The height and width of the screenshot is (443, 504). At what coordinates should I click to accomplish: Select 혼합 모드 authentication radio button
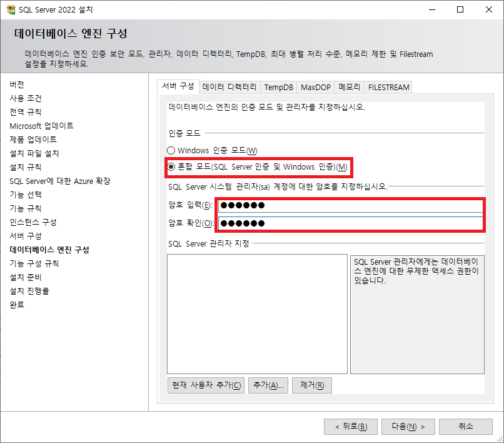tap(171, 166)
